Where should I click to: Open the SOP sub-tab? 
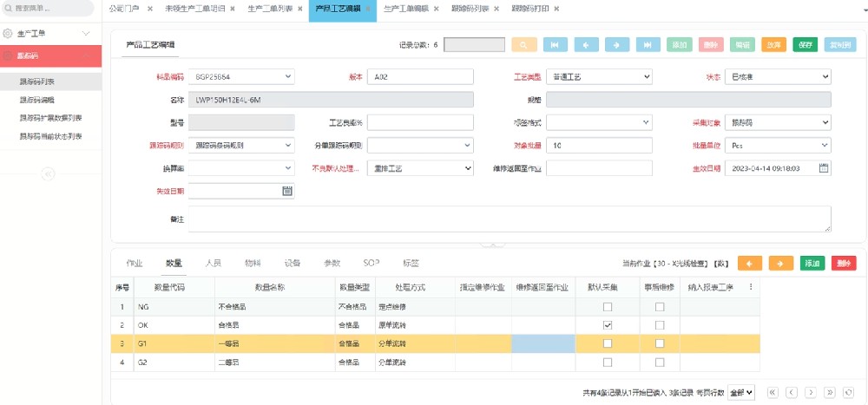(x=371, y=264)
